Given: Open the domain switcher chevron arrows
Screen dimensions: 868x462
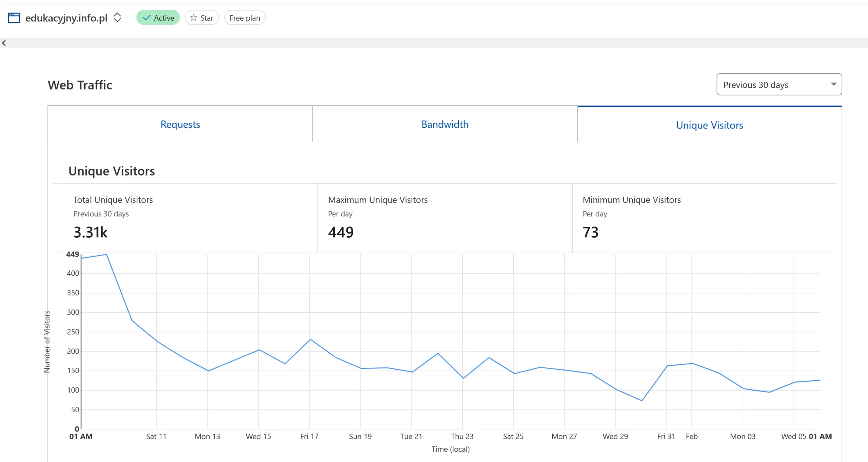Looking at the screenshot, I should coord(117,18).
